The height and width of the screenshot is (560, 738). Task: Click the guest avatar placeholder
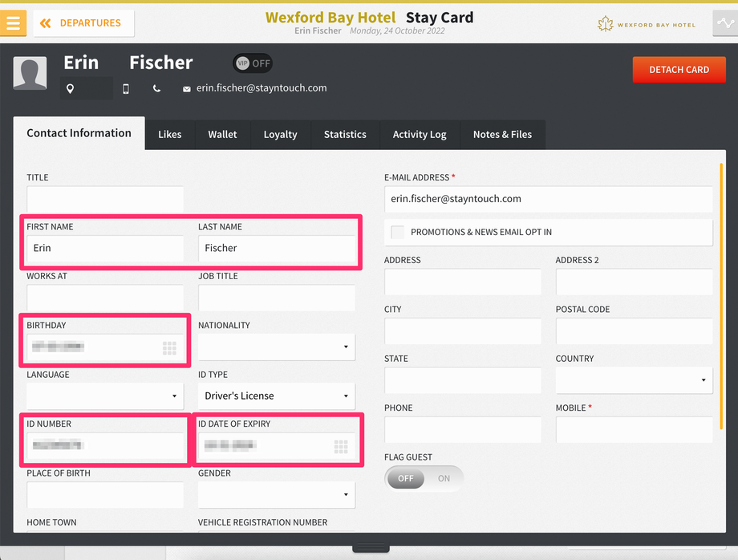(30, 73)
